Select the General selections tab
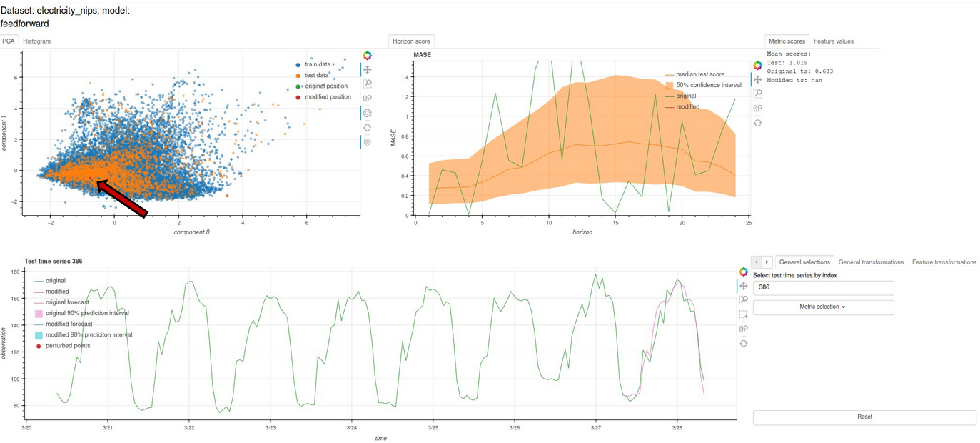The height and width of the screenshot is (443, 980). tap(804, 262)
